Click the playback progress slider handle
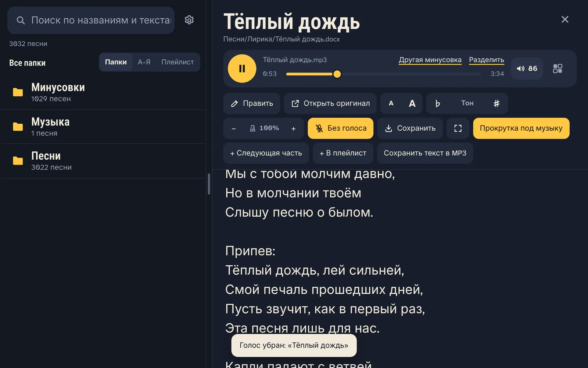This screenshot has width=588, height=368. (337, 74)
